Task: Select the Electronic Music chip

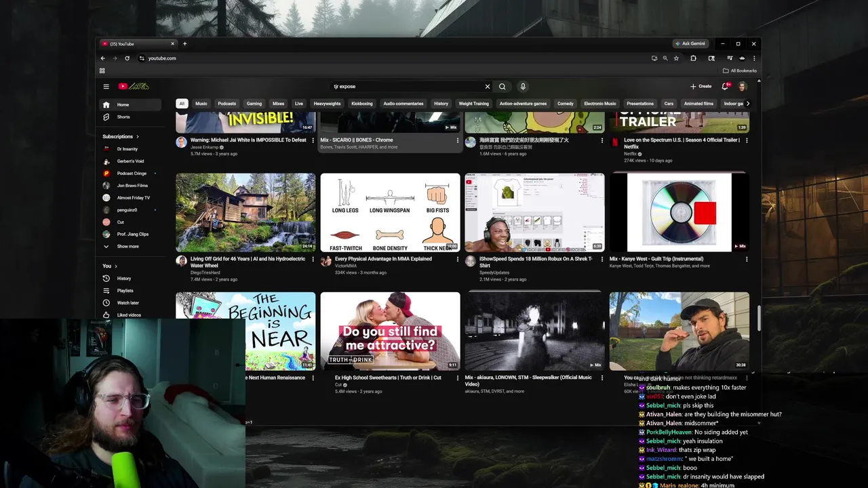Action: (600, 104)
